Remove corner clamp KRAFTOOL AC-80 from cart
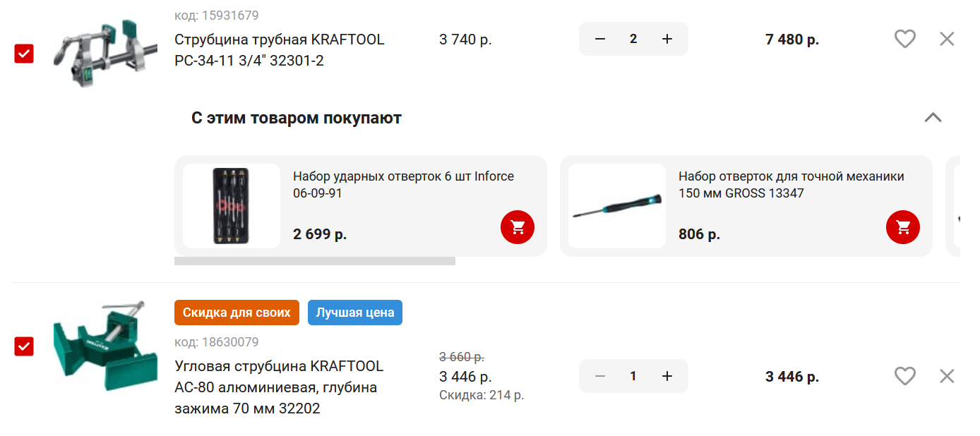 [x=947, y=376]
